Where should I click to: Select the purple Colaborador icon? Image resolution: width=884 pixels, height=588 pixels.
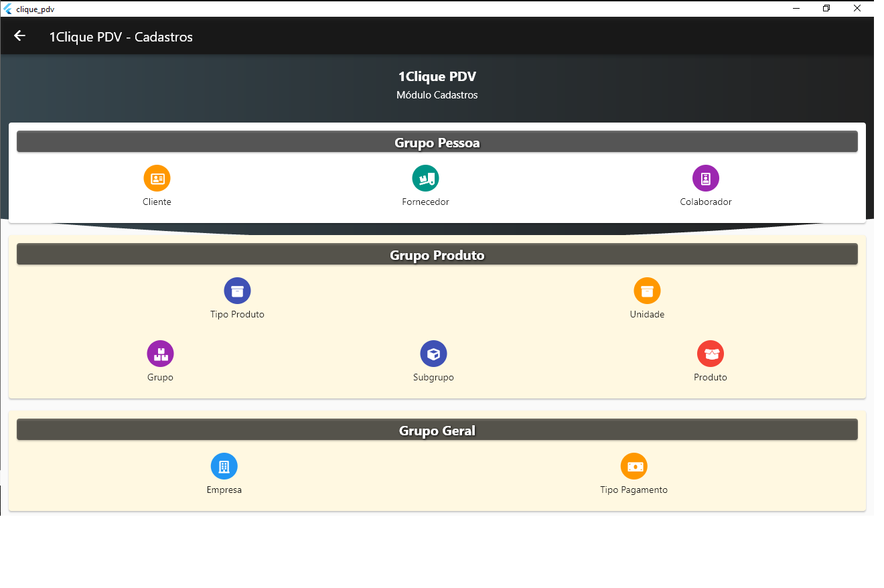705,178
